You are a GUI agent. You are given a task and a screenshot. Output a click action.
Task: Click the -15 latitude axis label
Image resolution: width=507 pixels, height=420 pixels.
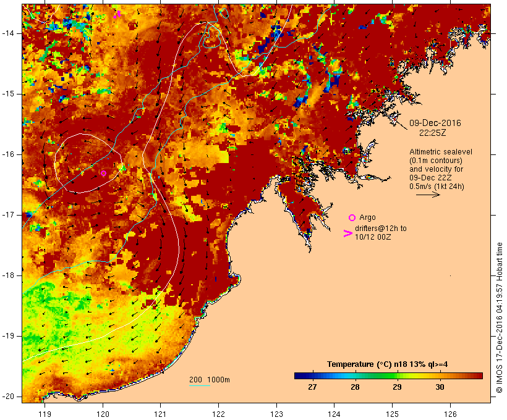[x=8, y=94]
